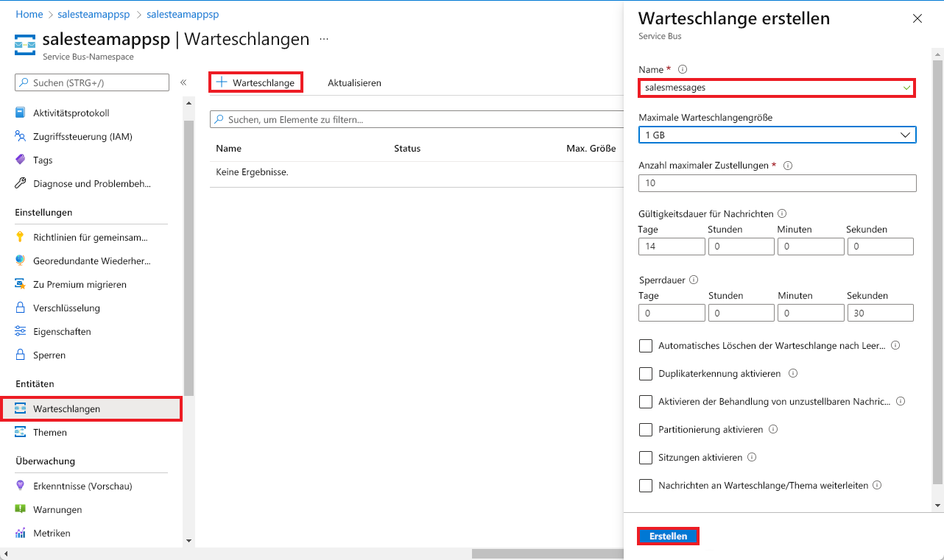Click the Richtlinien key icon
The image size is (944, 560).
click(20, 237)
